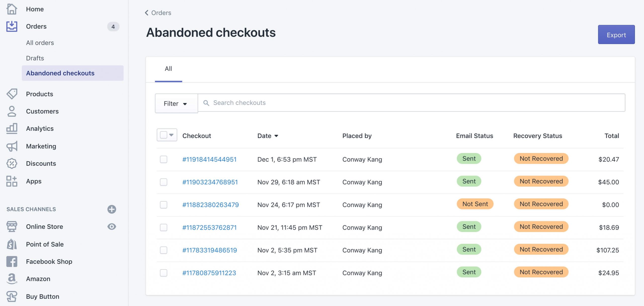This screenshot has height=306, width=644.
Task: Click the Orders count badge 4
Action: (113, 26)
